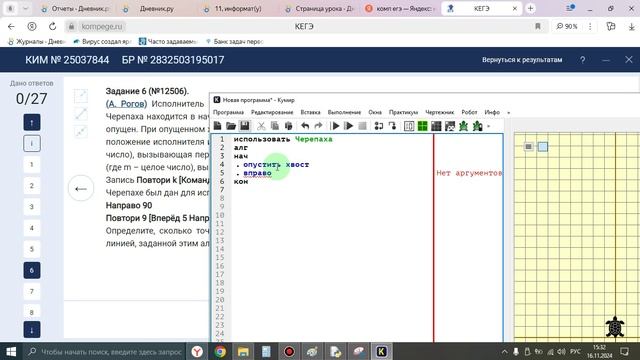Screen dimensions: 640x360
Task: Redo edit in Kumir toolbar
Action: 318,126
